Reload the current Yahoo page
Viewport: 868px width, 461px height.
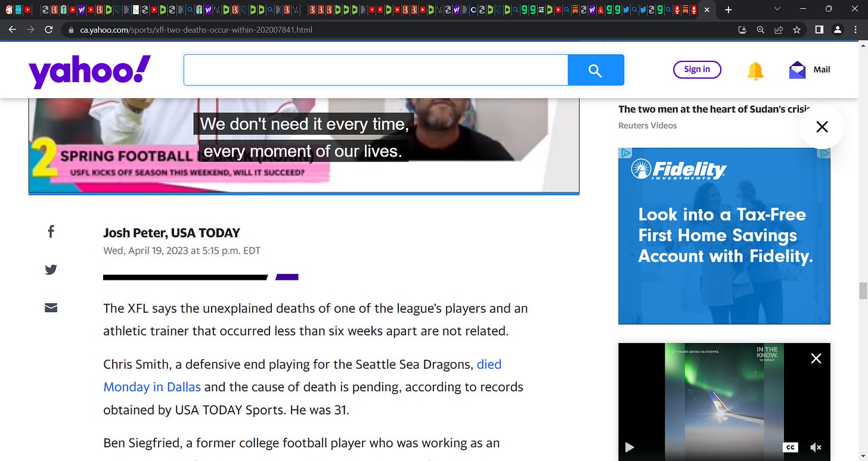coord(49,29)
